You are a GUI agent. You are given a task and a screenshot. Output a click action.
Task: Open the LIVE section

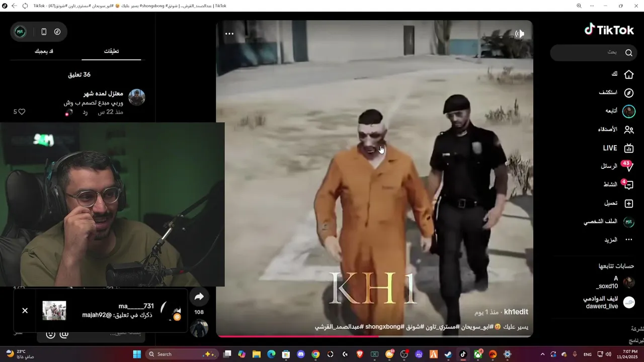(x=618, y=148)
